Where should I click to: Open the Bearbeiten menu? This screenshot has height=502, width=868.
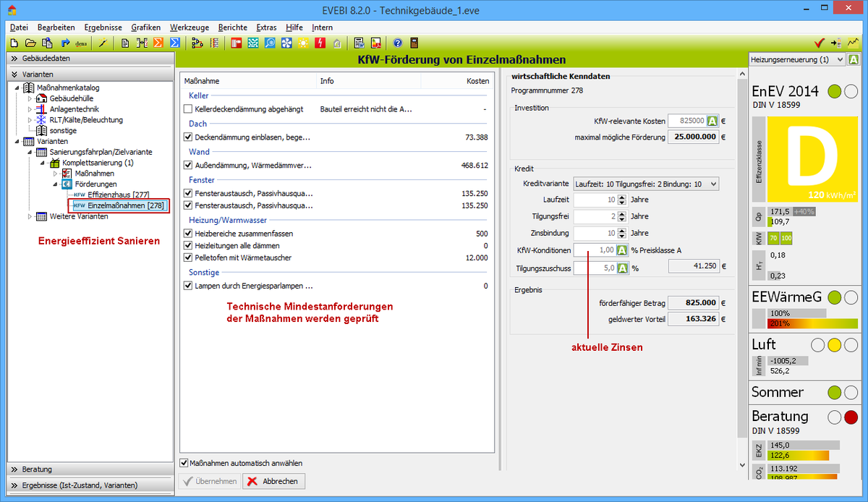(56, 27)
